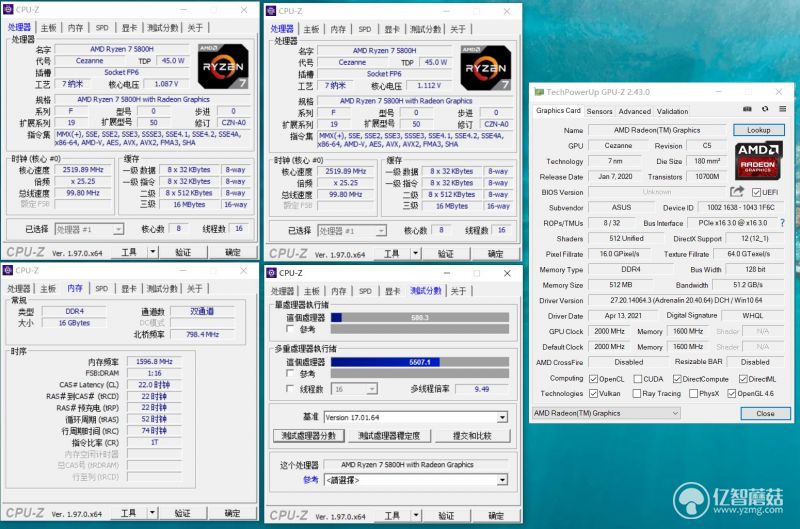Toggle Vulkan checkbox

tap(593, 393)
